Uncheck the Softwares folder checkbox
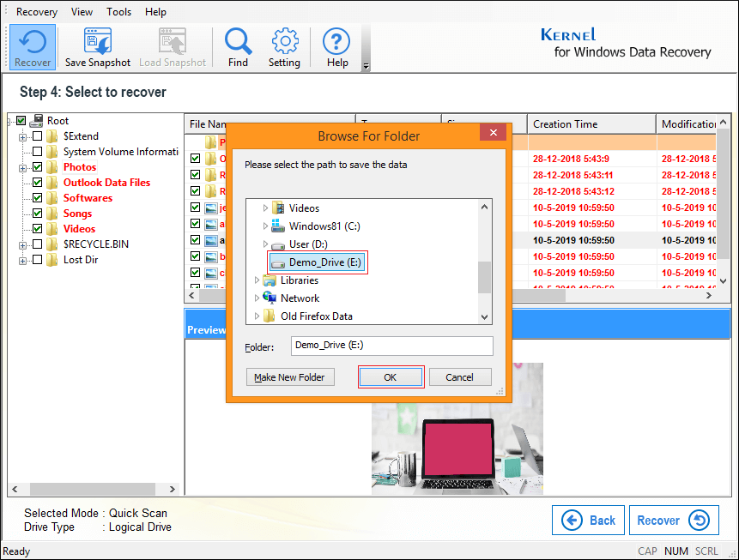Image resolution: width=739 pixels, height=560 pixels. pyautogui.click(x=37, y=198)
